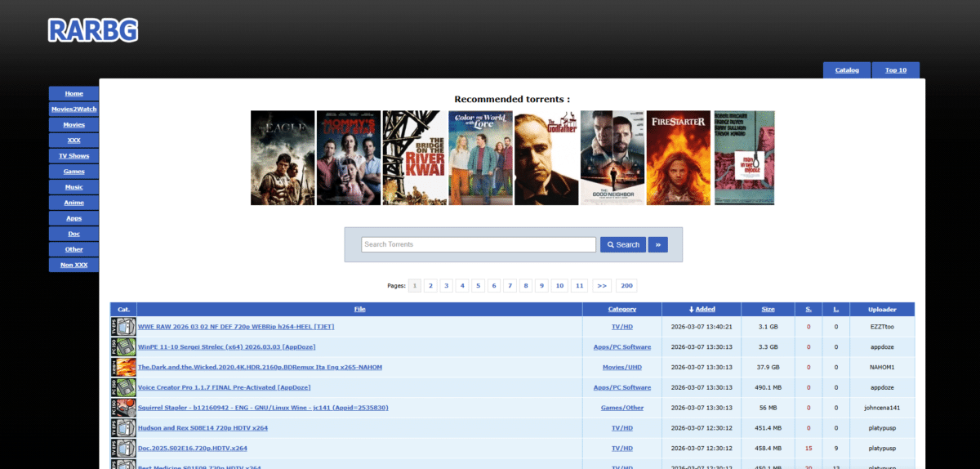This screenshot has height=469, width=980.
Task: Sort table by Size column
Action: coord(768,310)
